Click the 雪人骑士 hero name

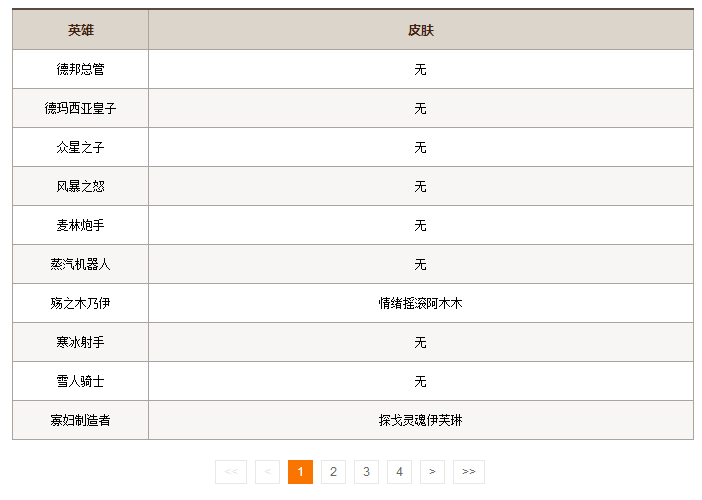[81, 381]
